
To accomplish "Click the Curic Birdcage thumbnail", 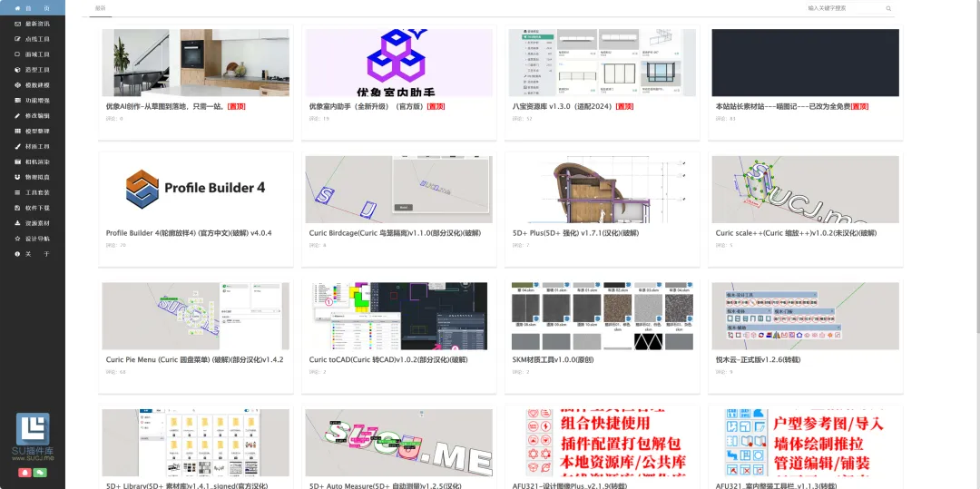I will (x=398, y=190).
